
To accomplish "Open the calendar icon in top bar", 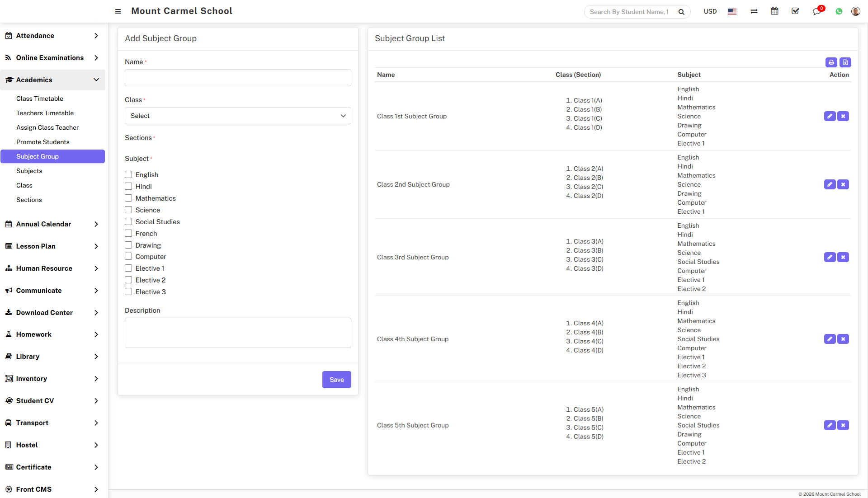I will point(774,11).
